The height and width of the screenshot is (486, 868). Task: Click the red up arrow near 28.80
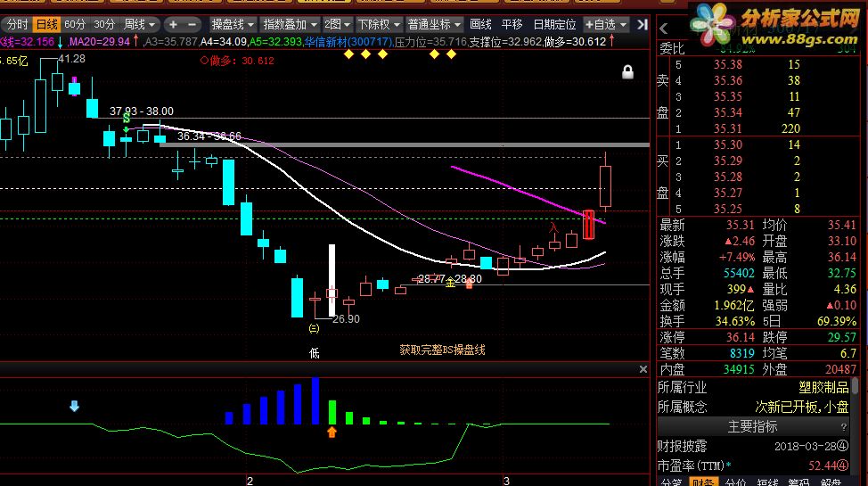point(469,284)
